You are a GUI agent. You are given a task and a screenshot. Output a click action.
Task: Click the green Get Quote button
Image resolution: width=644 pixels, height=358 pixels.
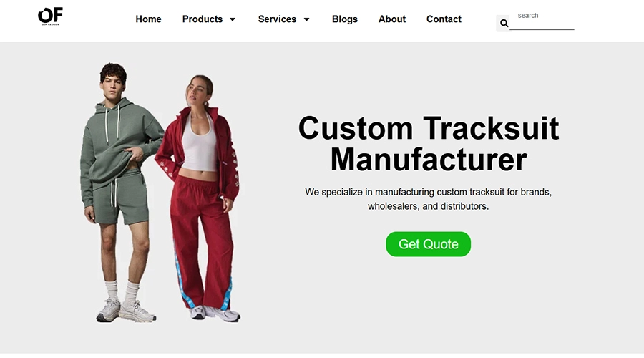pos(428,244)
